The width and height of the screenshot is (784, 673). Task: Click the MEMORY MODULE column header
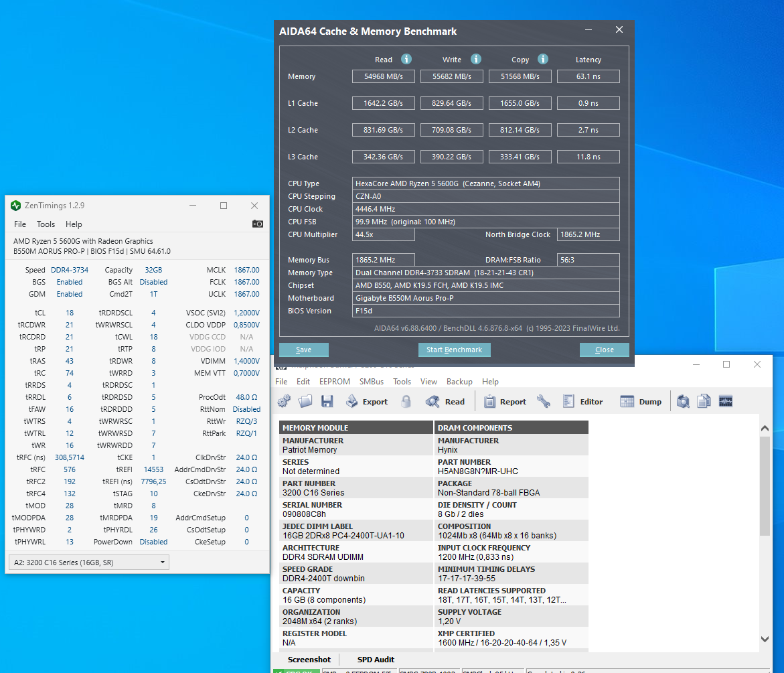click(356, 427)
